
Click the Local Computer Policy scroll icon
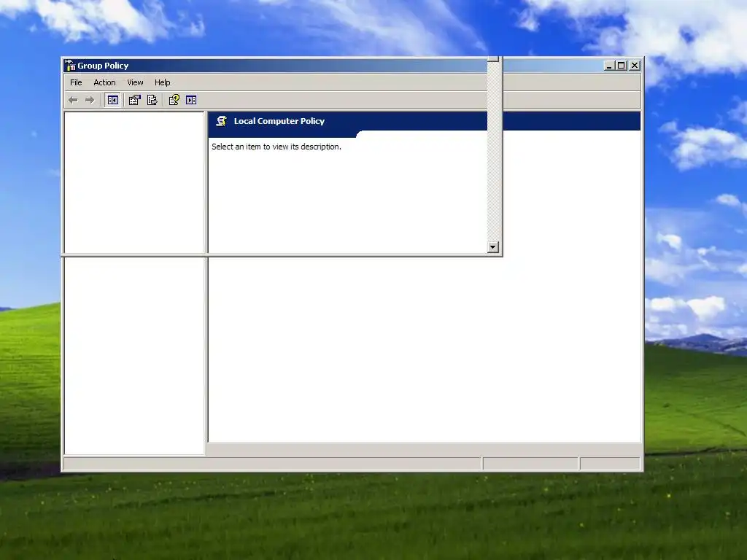click(221, 121)
